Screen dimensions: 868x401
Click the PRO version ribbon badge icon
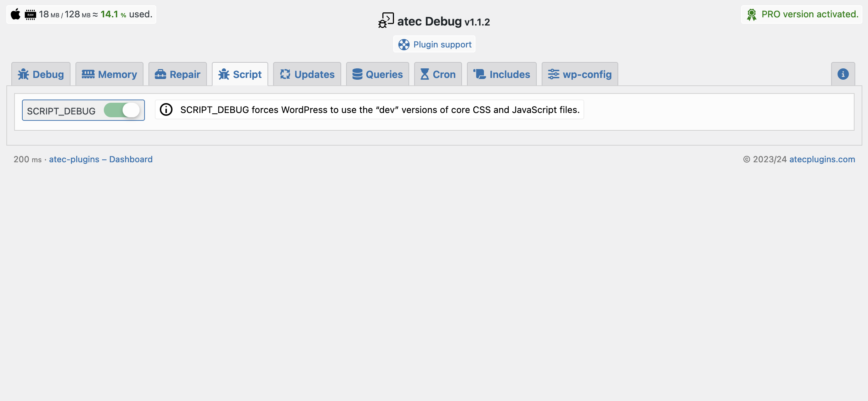click(x=751, y=15)
